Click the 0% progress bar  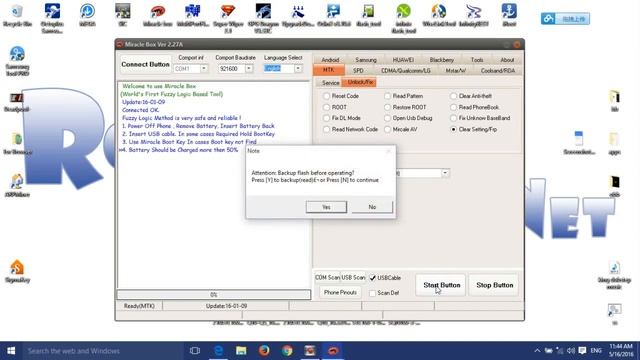[x=214, y=294]
